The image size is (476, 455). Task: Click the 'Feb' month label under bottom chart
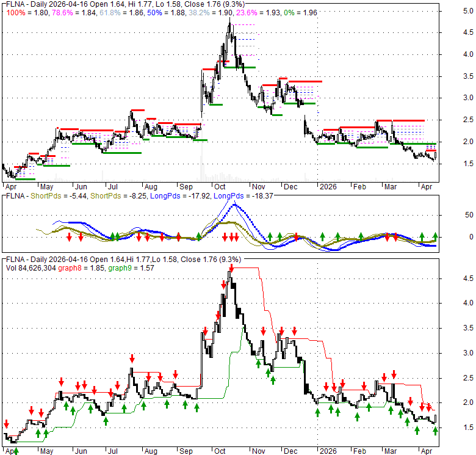pos(359,451)
